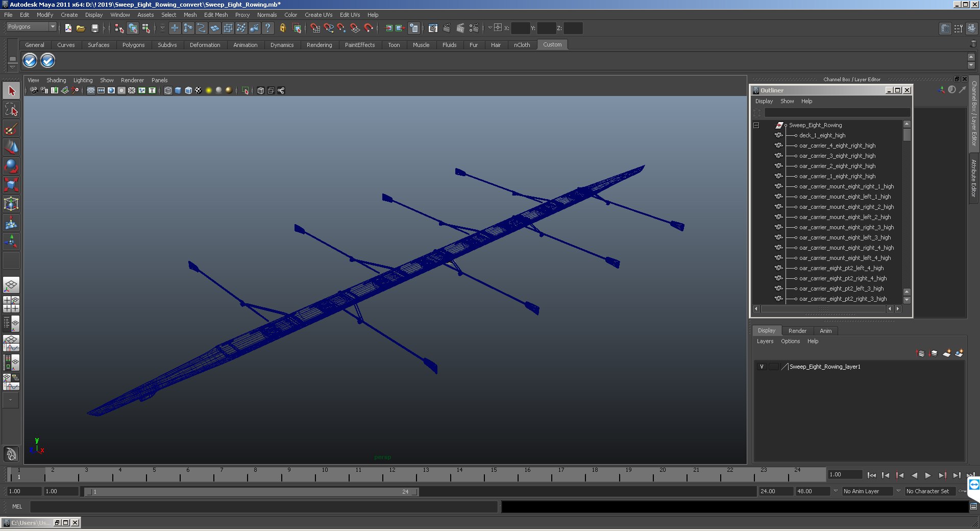
Task: Choose the Scale tool icon
Action: point(11,184)
